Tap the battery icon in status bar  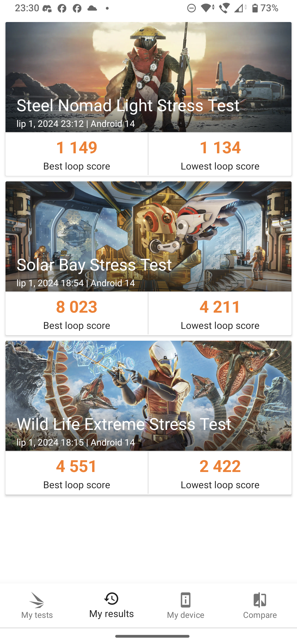click(255, 8)
